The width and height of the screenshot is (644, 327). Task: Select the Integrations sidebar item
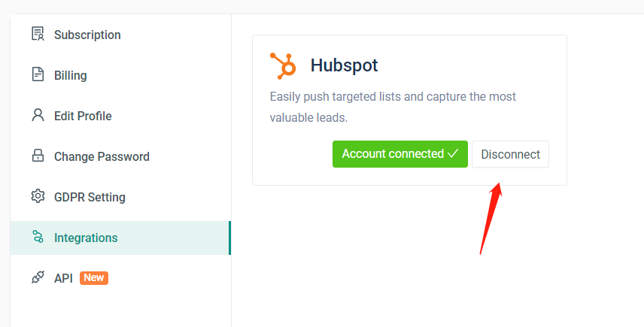point(86,238)
